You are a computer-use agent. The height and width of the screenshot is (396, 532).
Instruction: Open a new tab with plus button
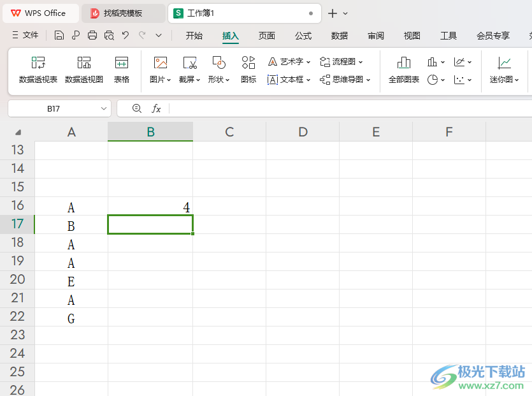point(333,13)
